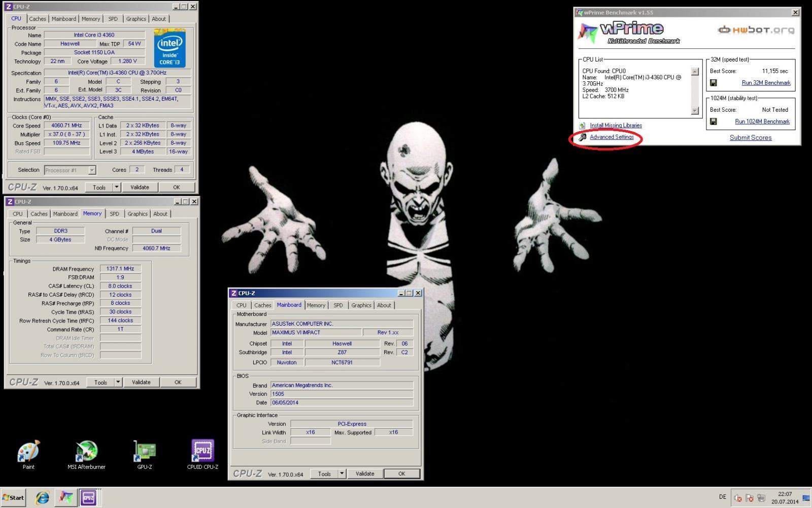
Task: Select SPD tab in the Memory CPU-Z window
Action: point(115,214)
